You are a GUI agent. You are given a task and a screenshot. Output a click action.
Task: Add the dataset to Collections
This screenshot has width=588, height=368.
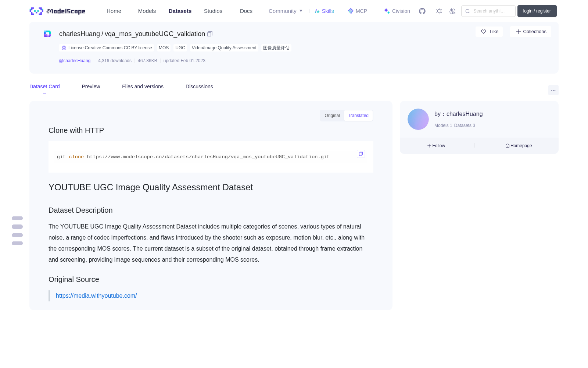[x=531, y=32]
